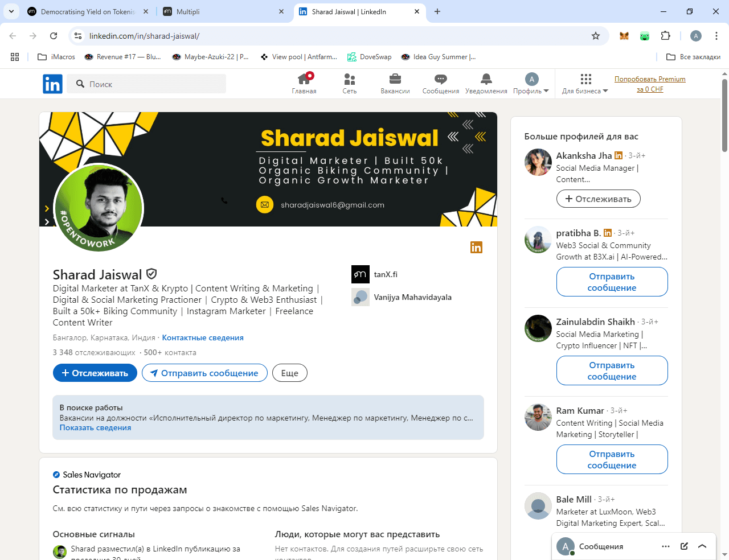Click the mail icon in the banner
Image resolution: width=729 pixels, height=560 pixels.
point(265,205)
